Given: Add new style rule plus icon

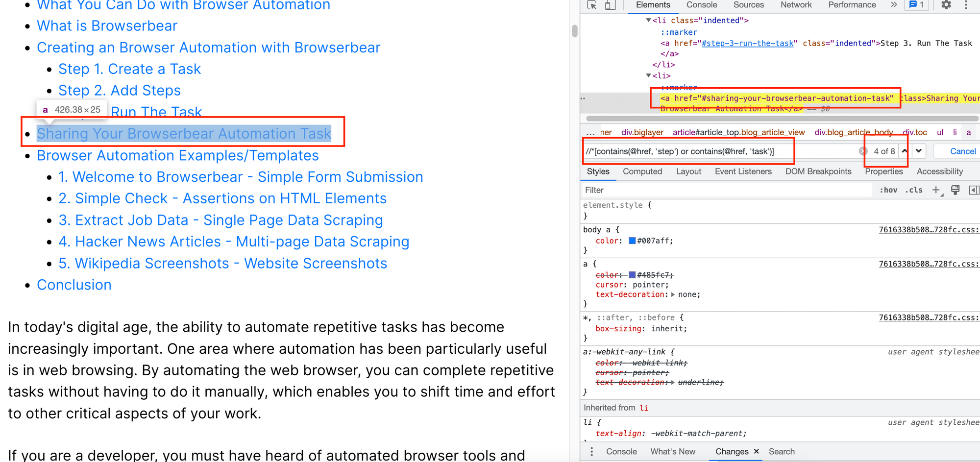Looking at the screenshot, I should coord(936,190).
